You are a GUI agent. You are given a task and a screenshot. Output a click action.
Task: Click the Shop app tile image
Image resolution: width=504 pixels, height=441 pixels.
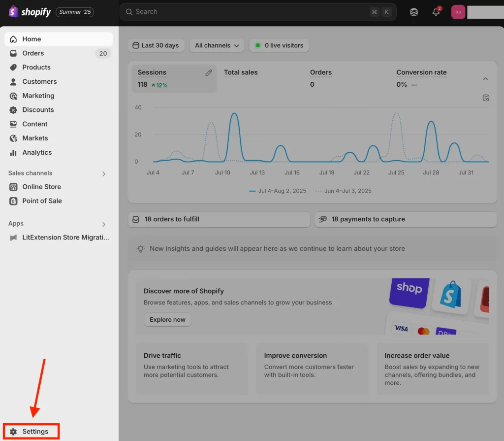click(x=409, y=292)
